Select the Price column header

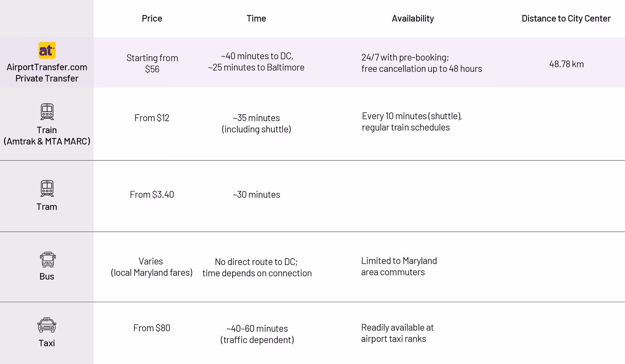pyautogui.click(x=152, y=19)
